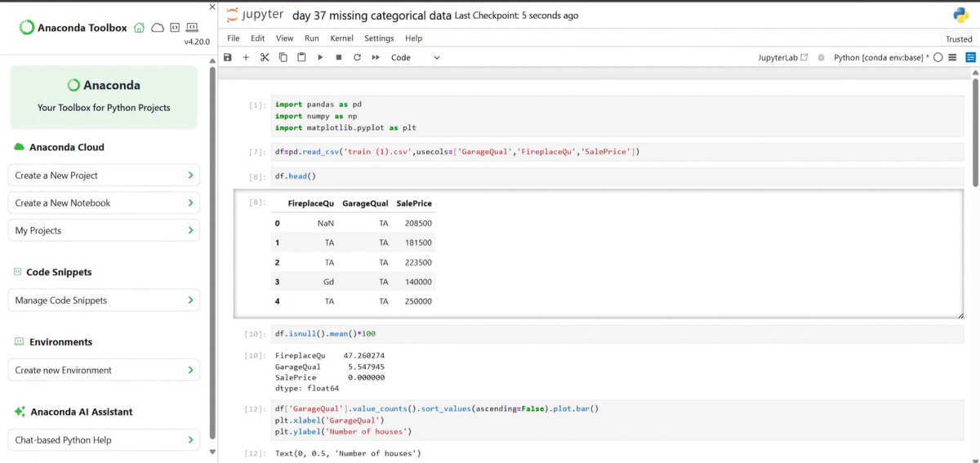Screen dimensions: 980x463
Task: Click the dataframe output resize corner handle
Action: pos(960,315)
